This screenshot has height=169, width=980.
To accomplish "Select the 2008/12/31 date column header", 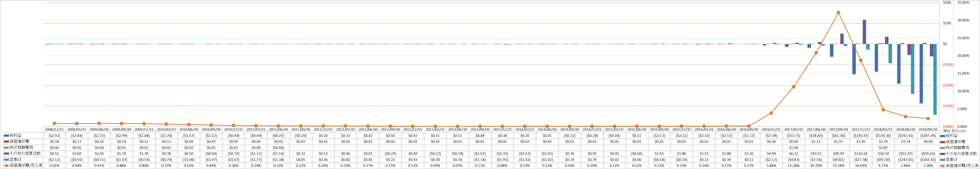I will point(54,129).
